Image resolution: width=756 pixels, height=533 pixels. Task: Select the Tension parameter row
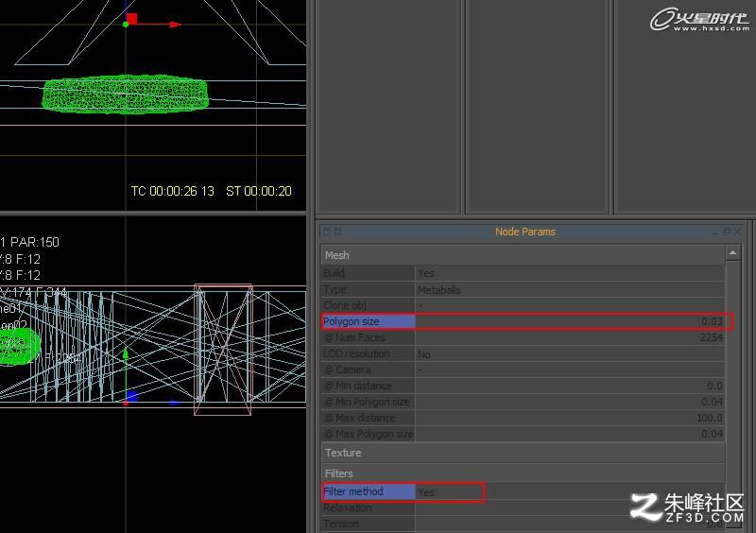click(523, 524)
